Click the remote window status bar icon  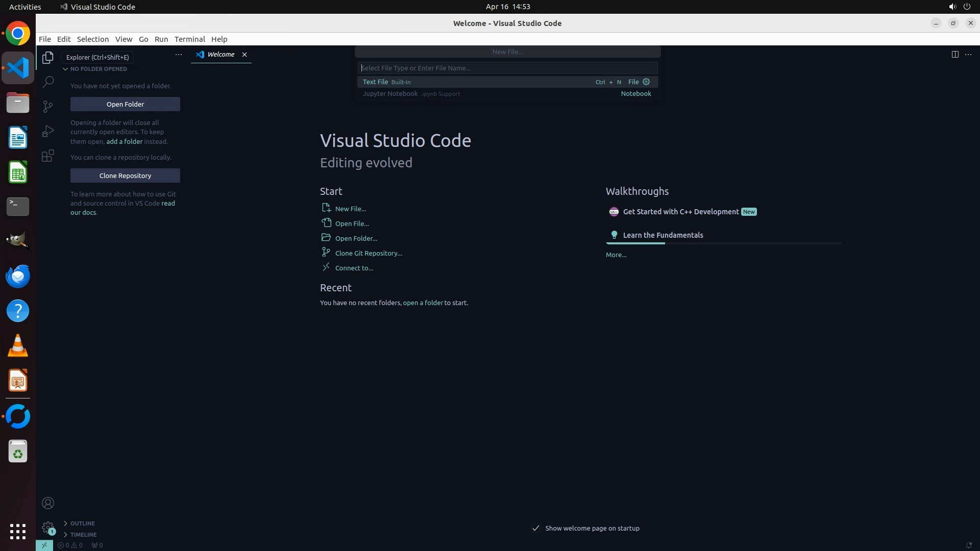[x=44, y=545]
